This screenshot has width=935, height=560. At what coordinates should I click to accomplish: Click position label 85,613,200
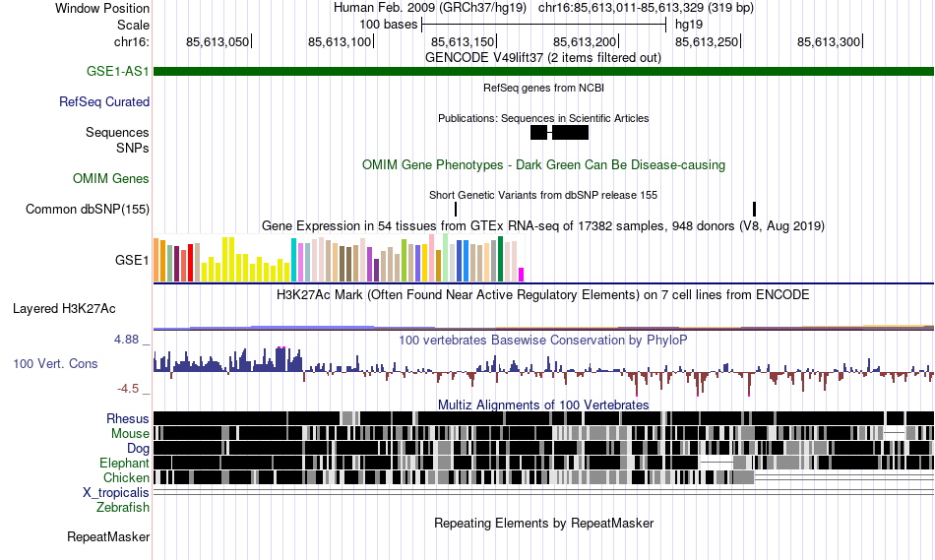click(585, 41)
